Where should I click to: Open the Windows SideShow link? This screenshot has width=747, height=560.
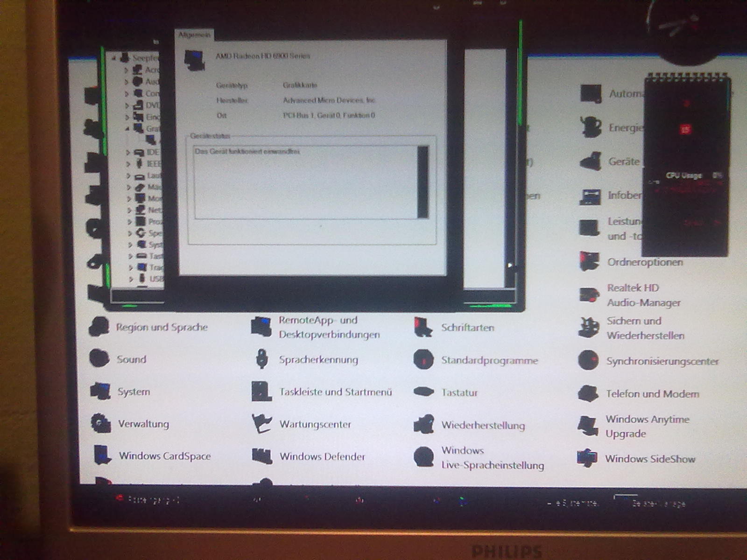pyautogui.click(x=650, y=458)
